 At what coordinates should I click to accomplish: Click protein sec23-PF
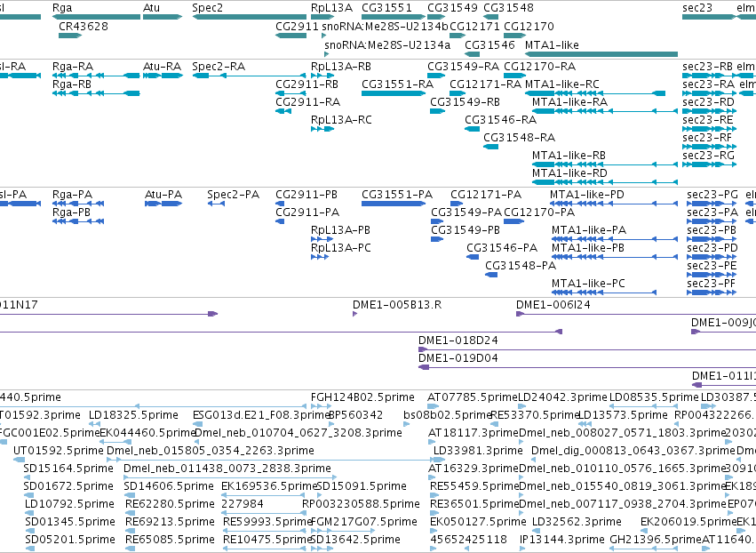tap(712, 293)
